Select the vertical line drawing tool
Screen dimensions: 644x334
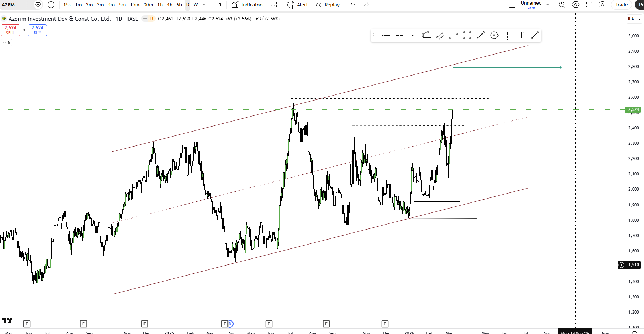tap(413, 35)
